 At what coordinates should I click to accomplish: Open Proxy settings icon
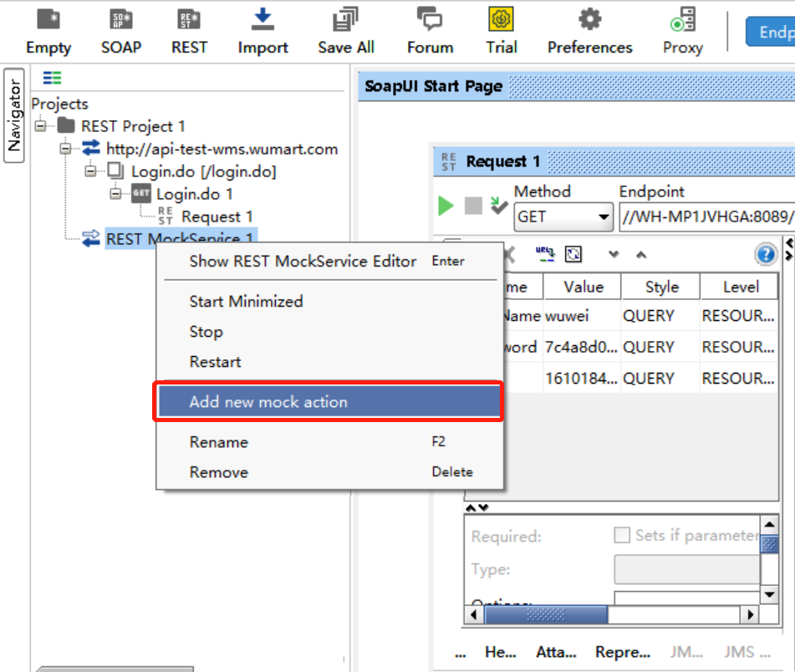click(682, 32)
